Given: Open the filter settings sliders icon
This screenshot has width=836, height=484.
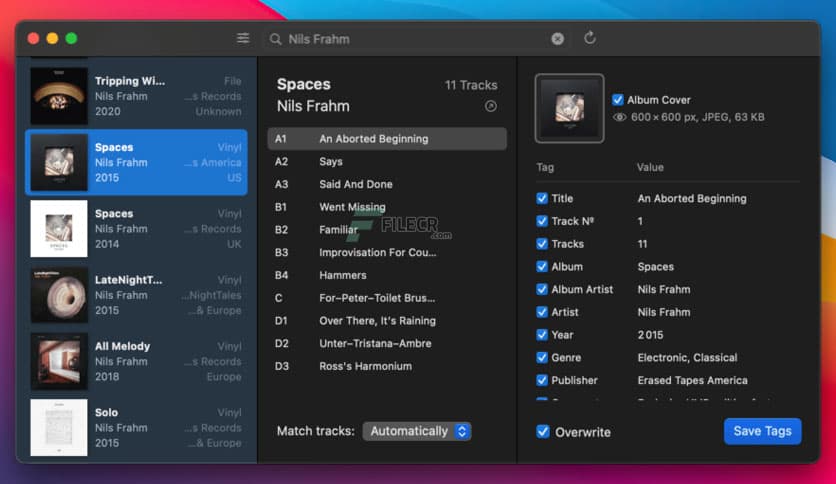Looking at the screenshot, I should pyautogui.click(x=243, y=38).
